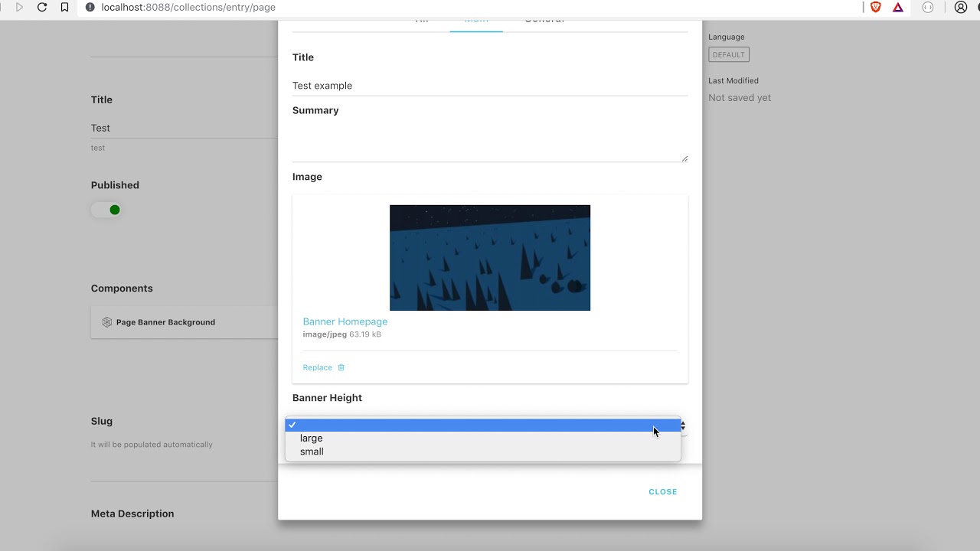
Task: Click the DEFAULT language badge
Action: 729,55
